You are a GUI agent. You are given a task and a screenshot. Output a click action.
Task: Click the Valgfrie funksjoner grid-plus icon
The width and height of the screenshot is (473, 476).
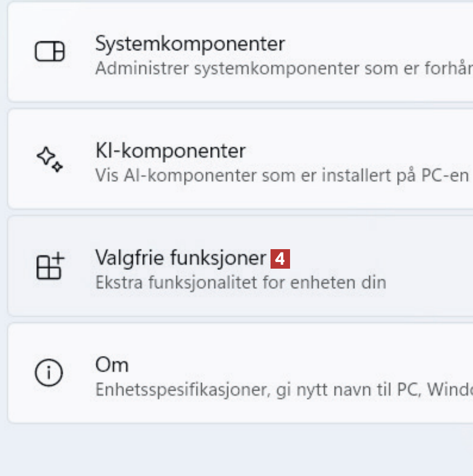click(x=50, y=266)
